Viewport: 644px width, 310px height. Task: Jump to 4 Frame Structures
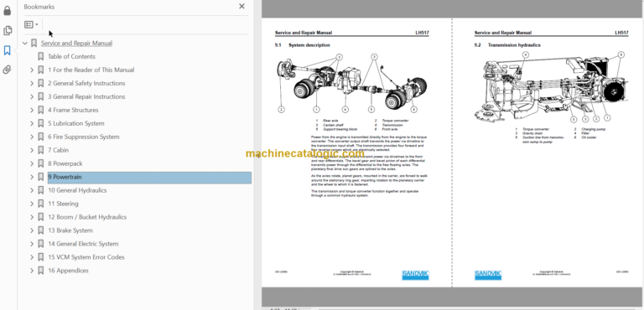click(x=73, y=110)
